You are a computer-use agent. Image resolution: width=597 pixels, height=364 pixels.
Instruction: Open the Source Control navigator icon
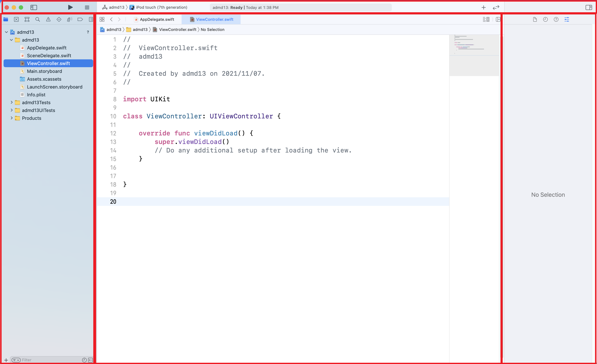[16, 19]
